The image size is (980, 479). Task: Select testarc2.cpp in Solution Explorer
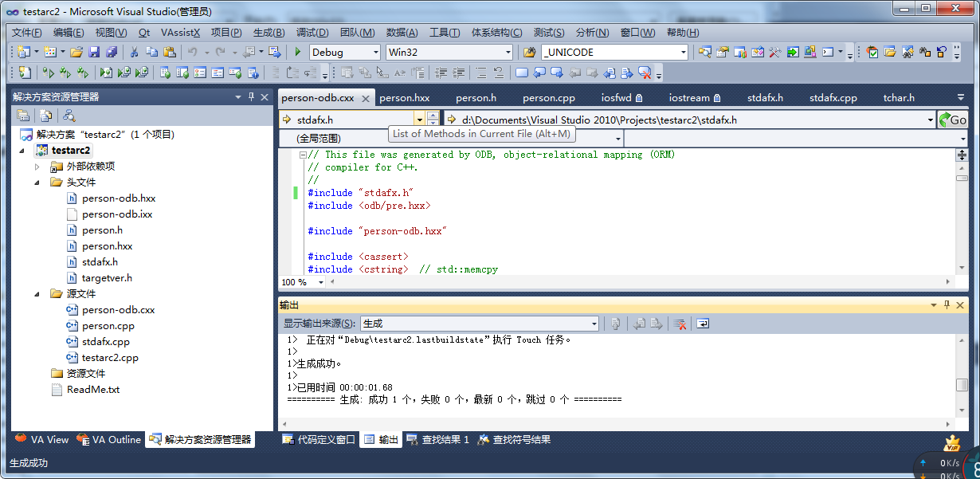click(110, 358)
